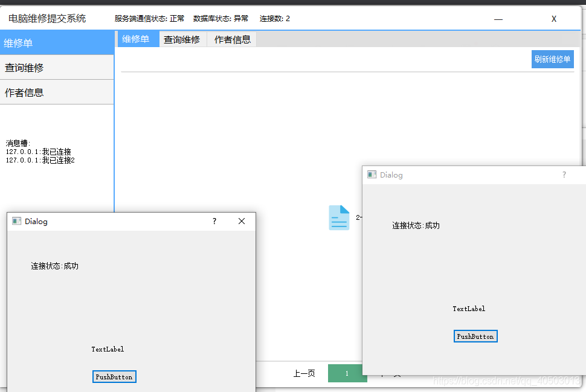Click PushButton in the right Dialog
Image resolution: width=586 pixels, height=392 pixels.
[x=475, y=336]
